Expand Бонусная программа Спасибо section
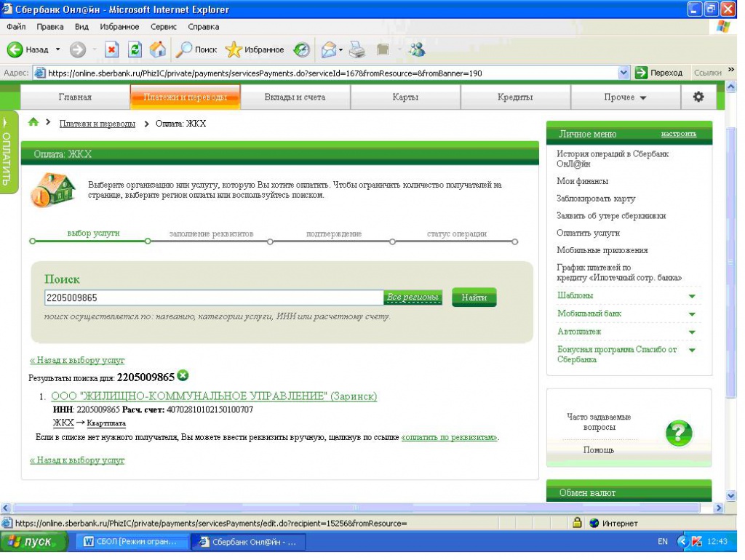This screenshot has height=560, width=745. 692,351
